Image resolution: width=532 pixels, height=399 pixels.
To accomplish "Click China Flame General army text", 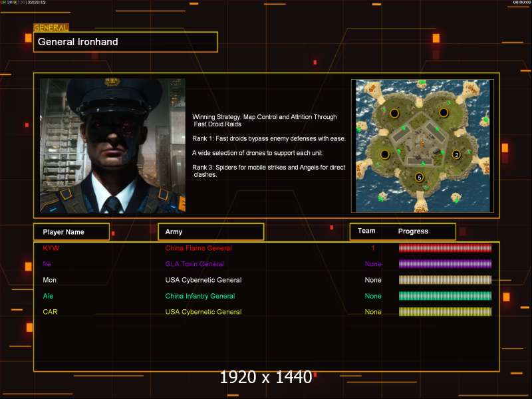I will coord(198,248).
